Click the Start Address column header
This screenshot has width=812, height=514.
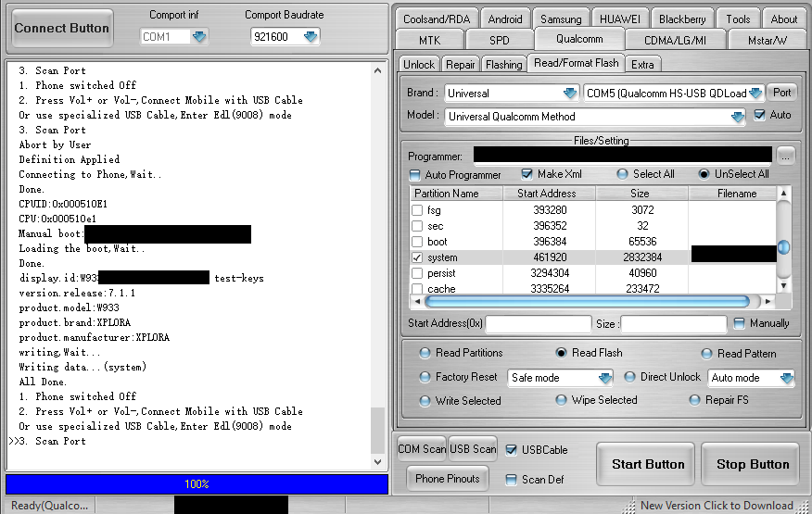[550, 194]
